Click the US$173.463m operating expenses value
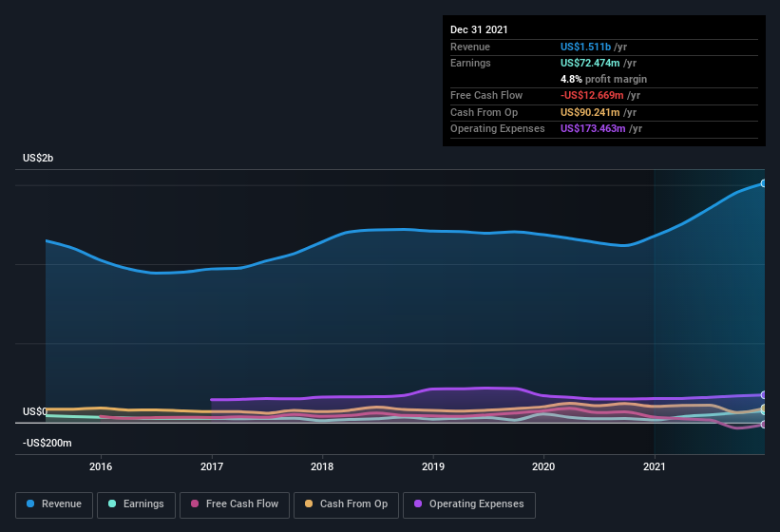 coord(593,129)
